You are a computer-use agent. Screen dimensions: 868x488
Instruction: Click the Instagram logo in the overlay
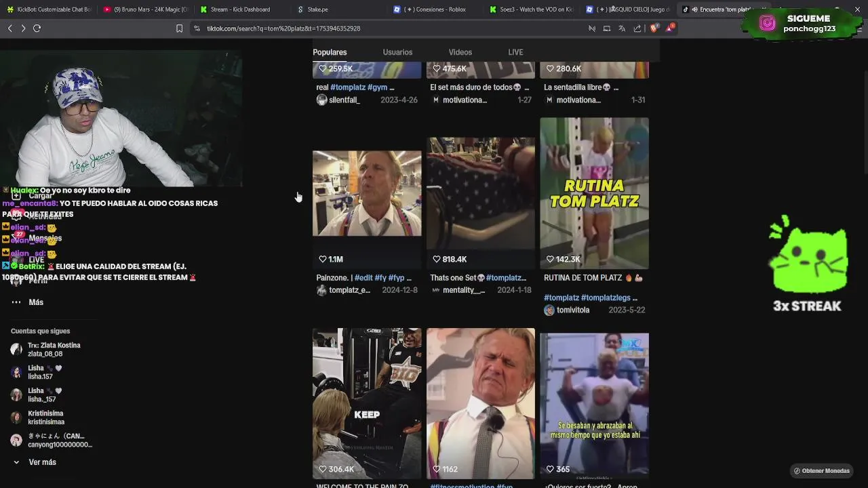coord(767,23)
